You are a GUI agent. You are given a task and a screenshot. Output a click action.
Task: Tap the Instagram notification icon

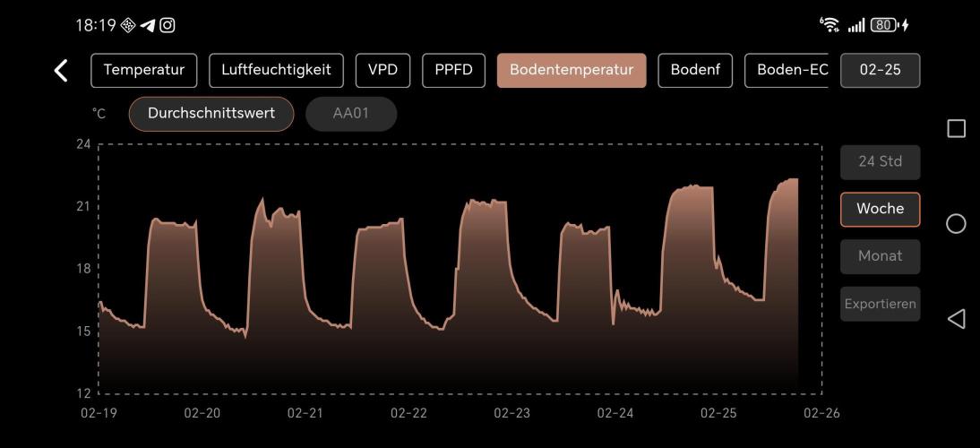point(167,25)
